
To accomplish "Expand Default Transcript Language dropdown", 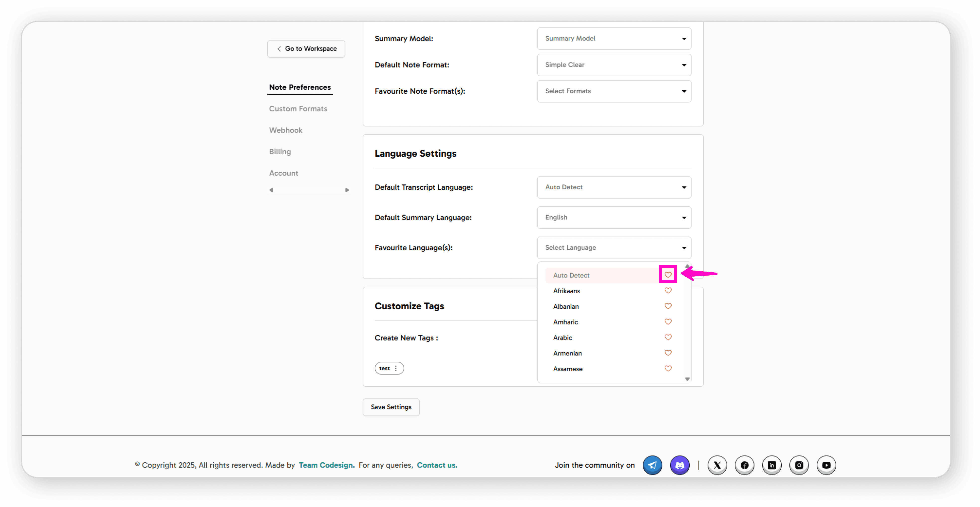I will pos(614,187).
